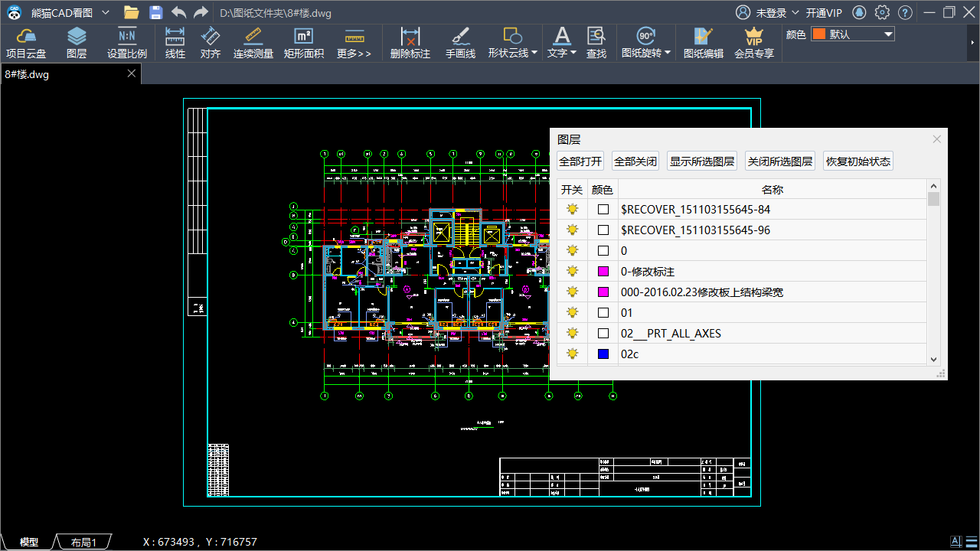Activate the 连续测量 continuous measurement tool
The width and height of the screenshot is (980, 551).
tap(253, 43)
